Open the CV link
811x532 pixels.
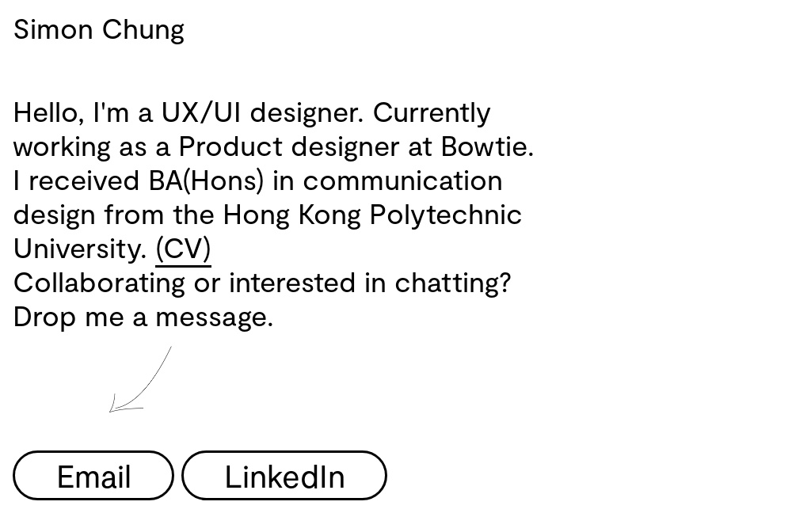tap(183, 249)
